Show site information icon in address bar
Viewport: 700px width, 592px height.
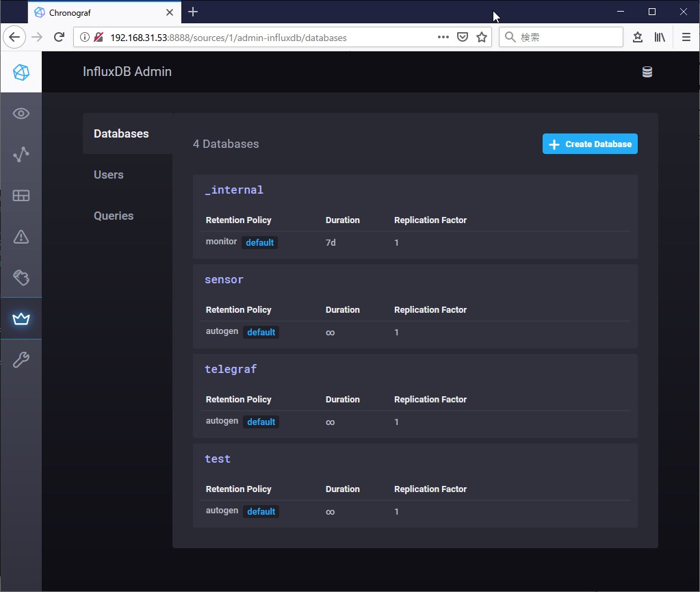tap(84, 37)
